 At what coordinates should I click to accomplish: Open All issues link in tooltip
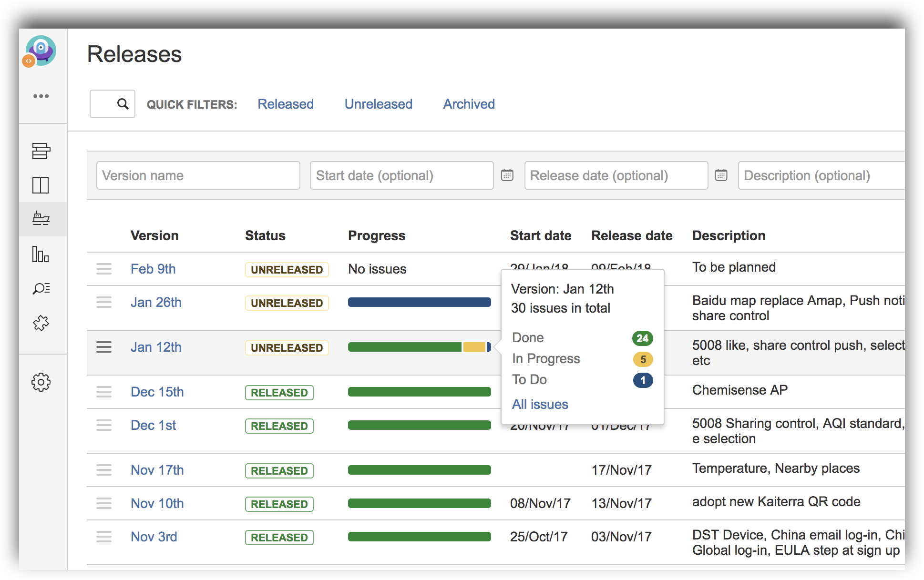[540, 404]
